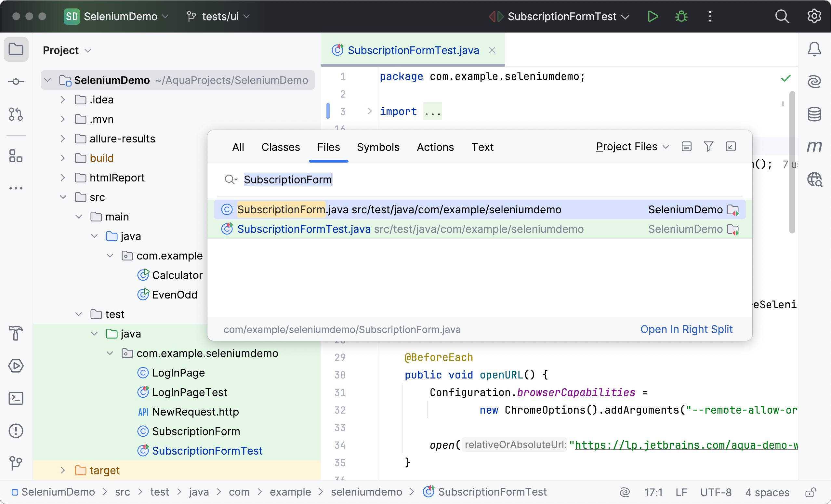Switch to the Symbols tab
The image size is (831, 504).
click(378, 147)
